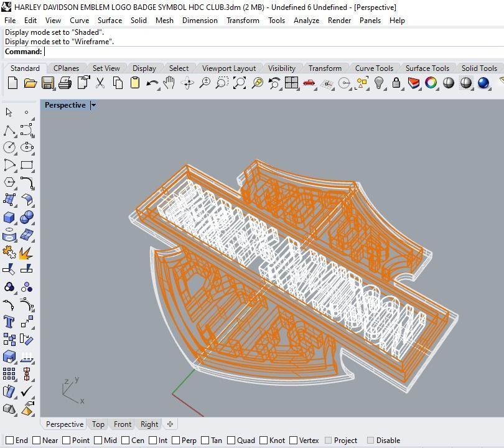Viewport: 504px width, 448px height.
Task: Select the Text object tool
Action: click(x=9, y=321)
